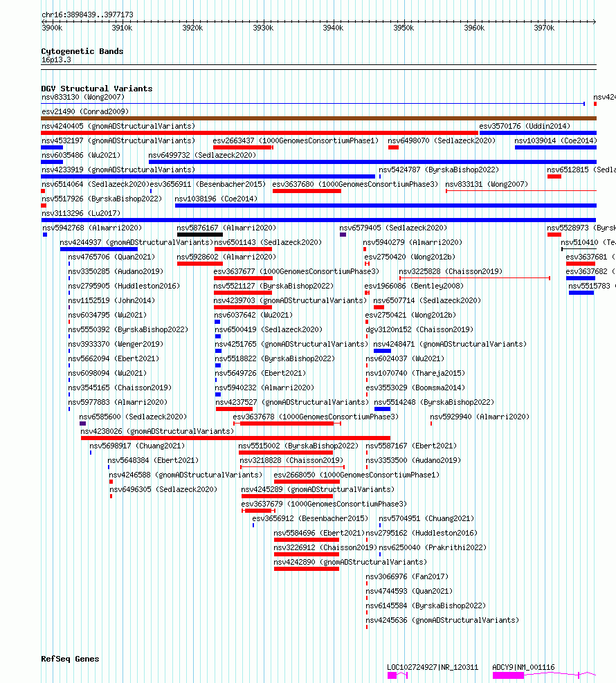The height and width of the screenshot is (683, 616).
Task: Click nsv4244937 (gnomADStructuralVariants) label
Action: [136, 243]
